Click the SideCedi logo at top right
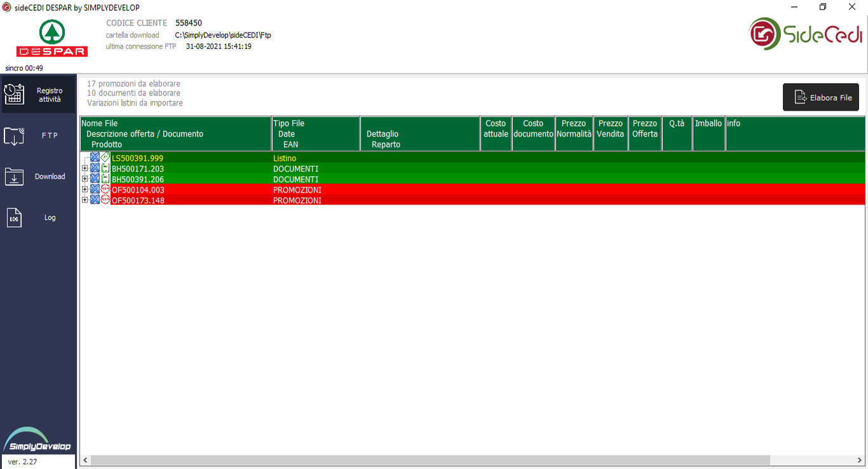This screenshot has height=469, width=868. click(x=806, y=34)
